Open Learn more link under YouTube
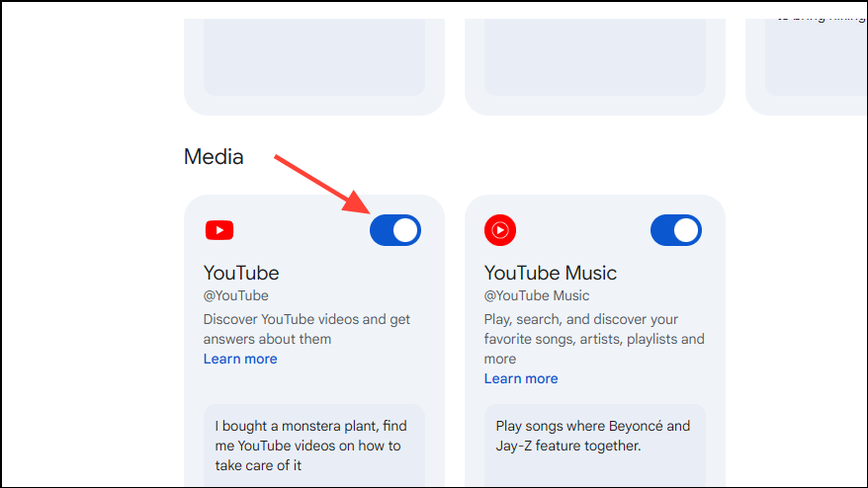 tap(240, 359)
